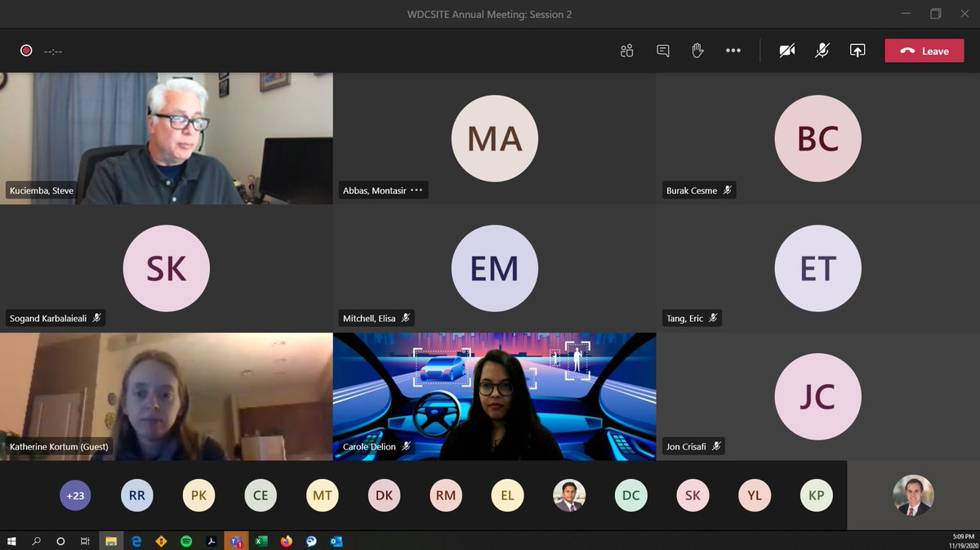Open the participants panel icon

point(626,51)
